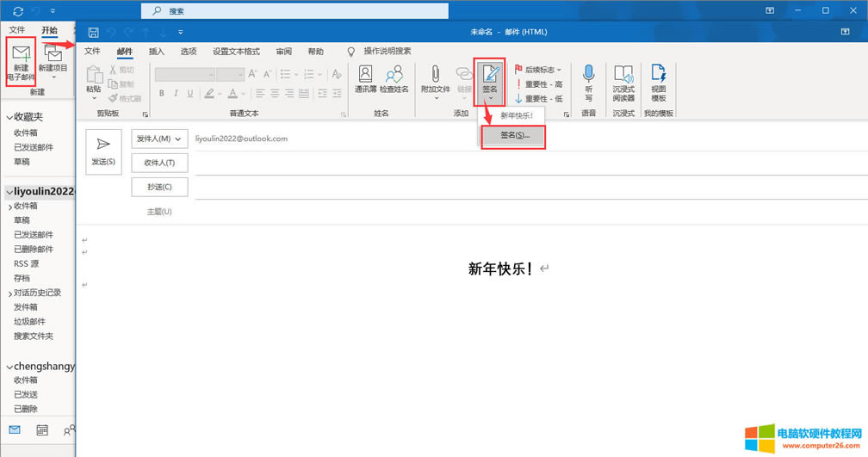Open the From (发件人) dropdown button

[159, 139]
